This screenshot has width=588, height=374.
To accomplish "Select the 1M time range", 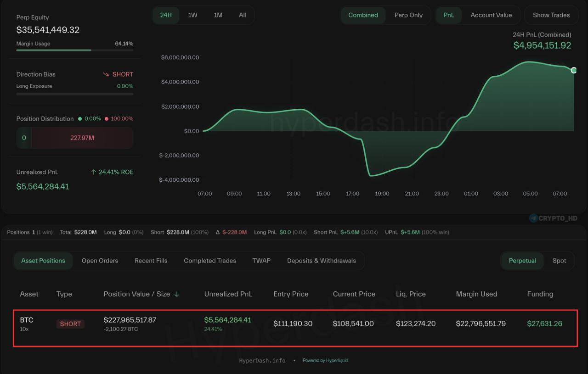I will click(218, 15).
